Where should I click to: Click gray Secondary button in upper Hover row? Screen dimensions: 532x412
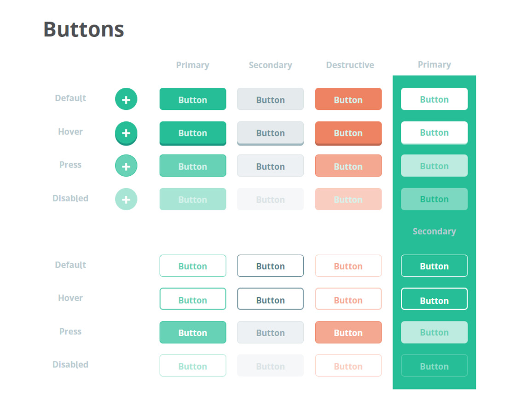[x=271, y=133]
